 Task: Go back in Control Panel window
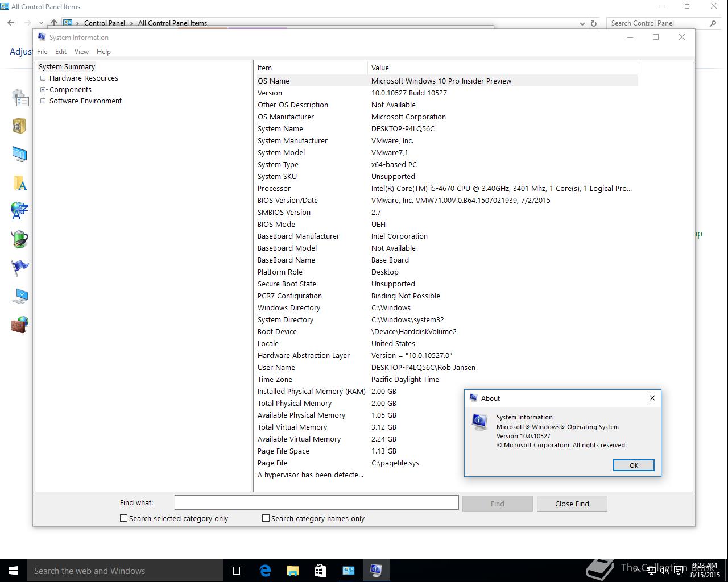[x=11, y=23]
